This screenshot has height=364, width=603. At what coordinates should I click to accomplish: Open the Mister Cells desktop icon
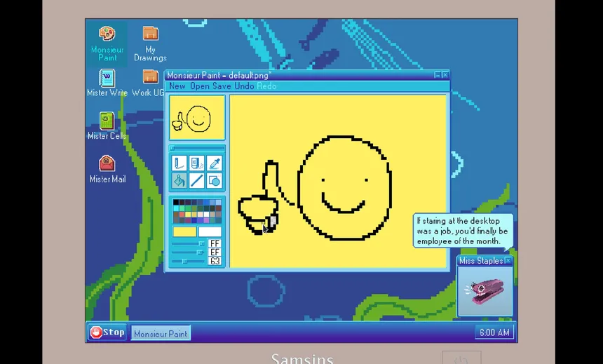click(x=107, y=126)
